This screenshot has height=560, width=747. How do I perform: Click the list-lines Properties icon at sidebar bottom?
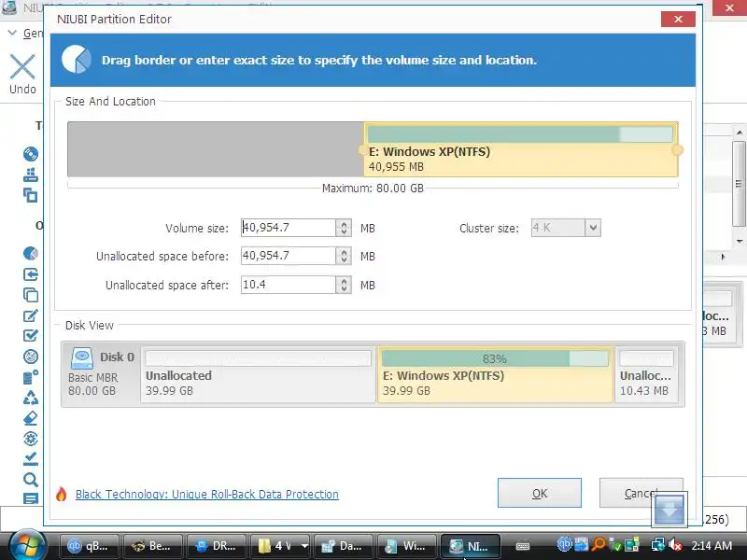[x=31, y=498]
